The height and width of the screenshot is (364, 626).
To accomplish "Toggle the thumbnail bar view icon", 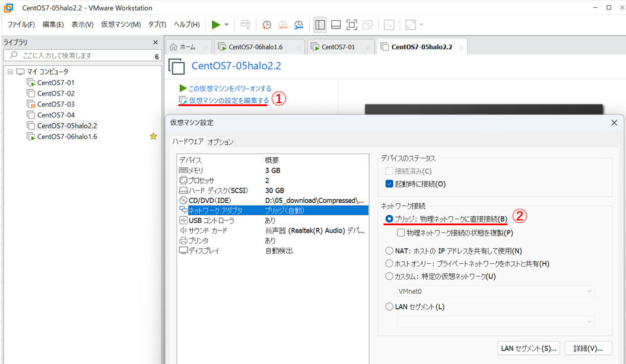I will pyautogui.click(x=336, y=25).
